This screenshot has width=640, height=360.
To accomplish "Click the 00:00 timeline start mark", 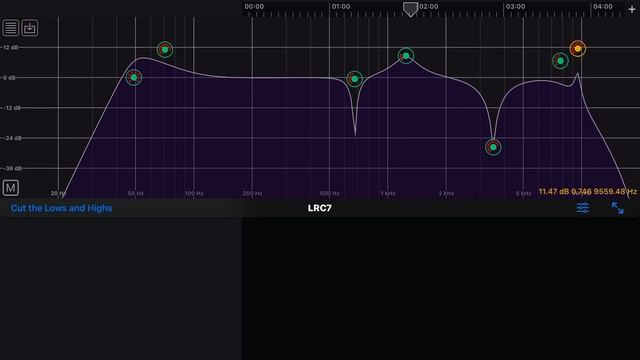I will 254,7.
